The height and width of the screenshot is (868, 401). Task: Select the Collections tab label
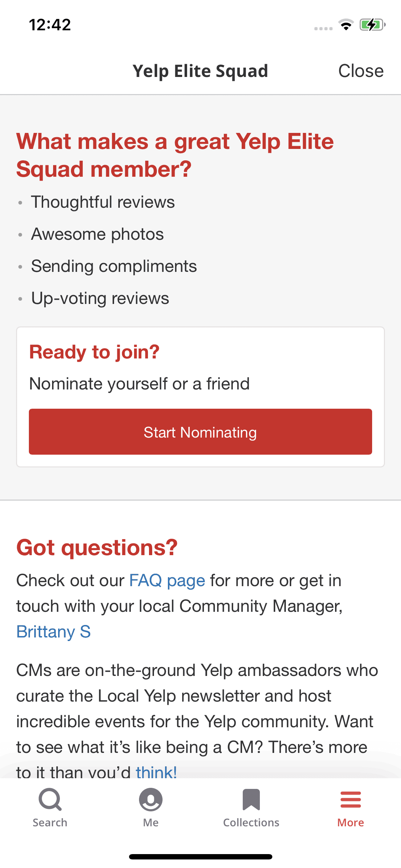(251, 822)
